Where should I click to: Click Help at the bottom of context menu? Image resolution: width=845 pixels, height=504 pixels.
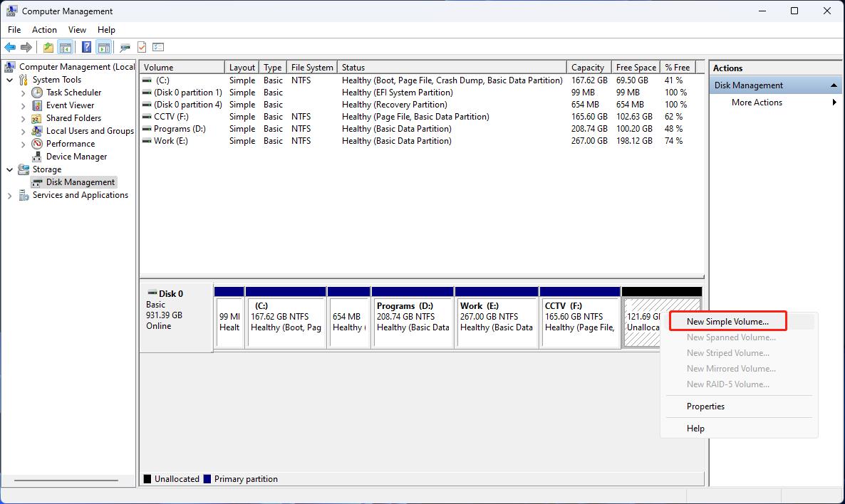(695, 428)
